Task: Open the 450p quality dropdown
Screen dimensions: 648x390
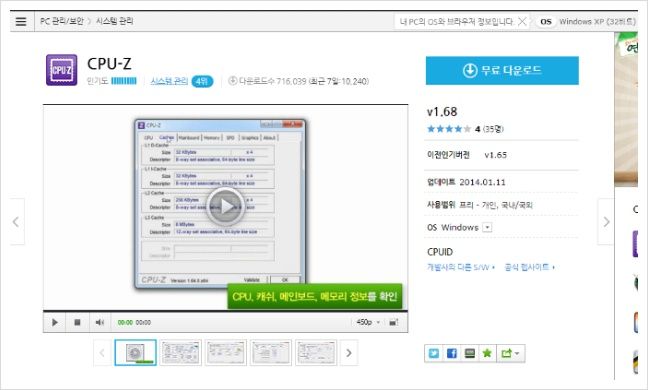Action: coord(367,322)
